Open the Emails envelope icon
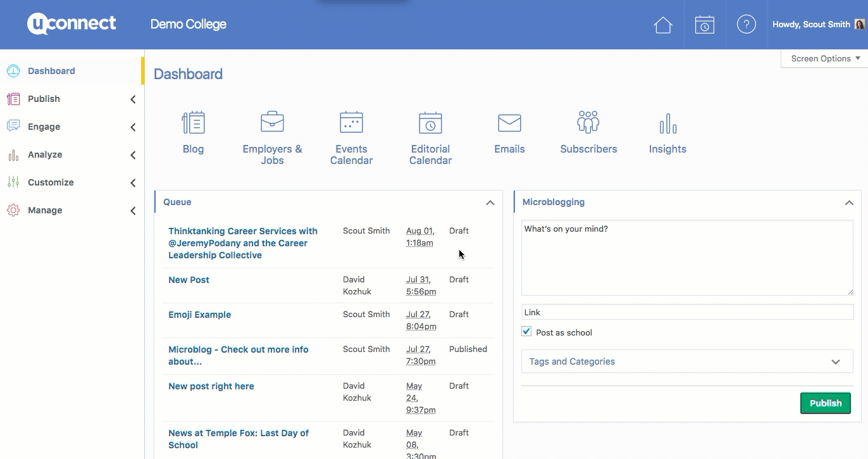This screenshot has height=459, width=868. coord(509,123)
